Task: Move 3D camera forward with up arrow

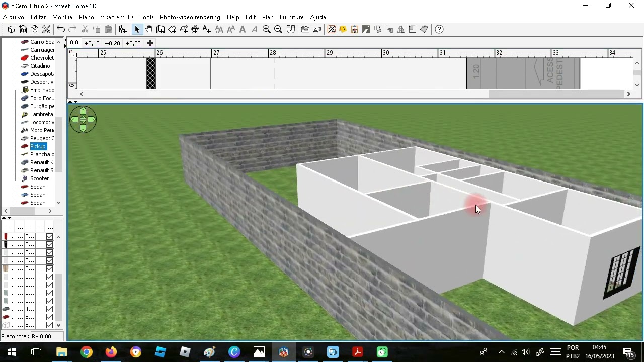Action: pyautogui.click(x=83, y=111)
